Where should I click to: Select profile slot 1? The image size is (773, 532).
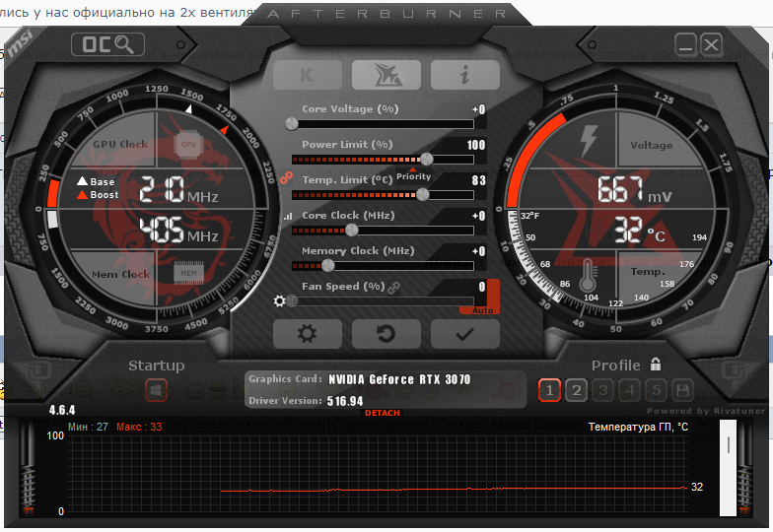coord(550,390)
